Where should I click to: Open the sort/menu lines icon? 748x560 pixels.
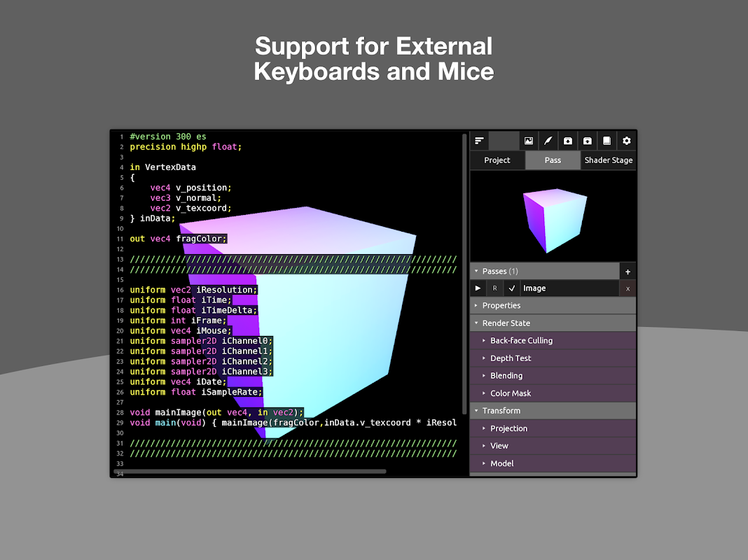[479, 141]
